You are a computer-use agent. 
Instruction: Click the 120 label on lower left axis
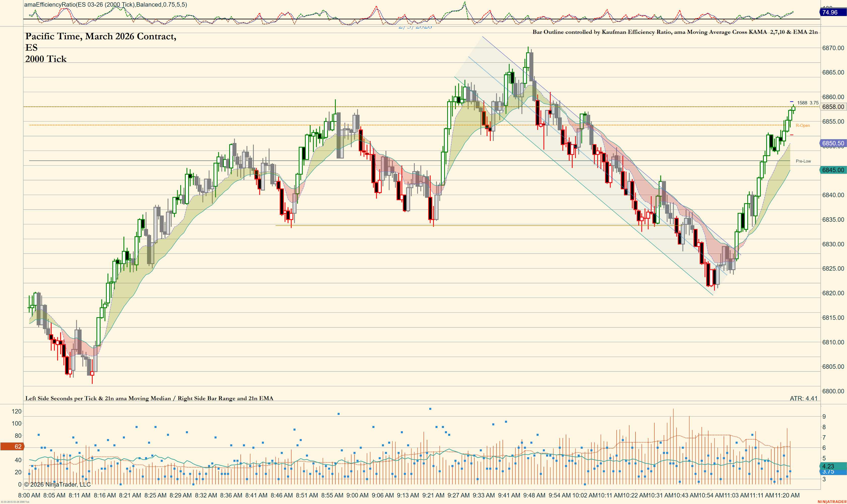tap(17, 411)
